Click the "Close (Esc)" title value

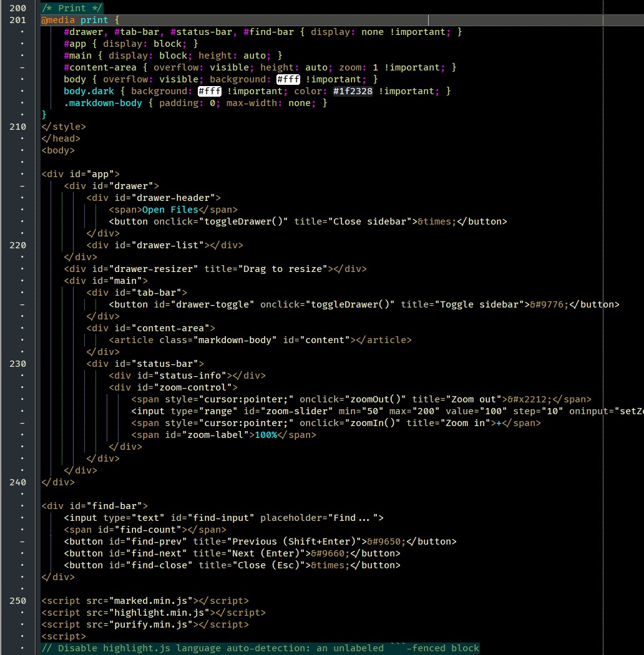(x=268, y=565)
